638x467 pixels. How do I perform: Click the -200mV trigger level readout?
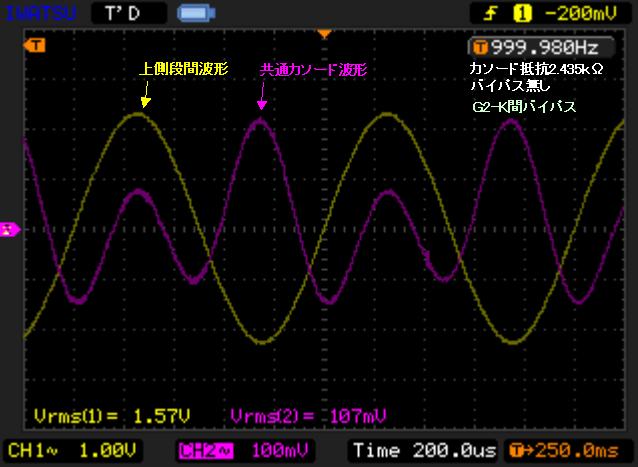tap(581, 14)
